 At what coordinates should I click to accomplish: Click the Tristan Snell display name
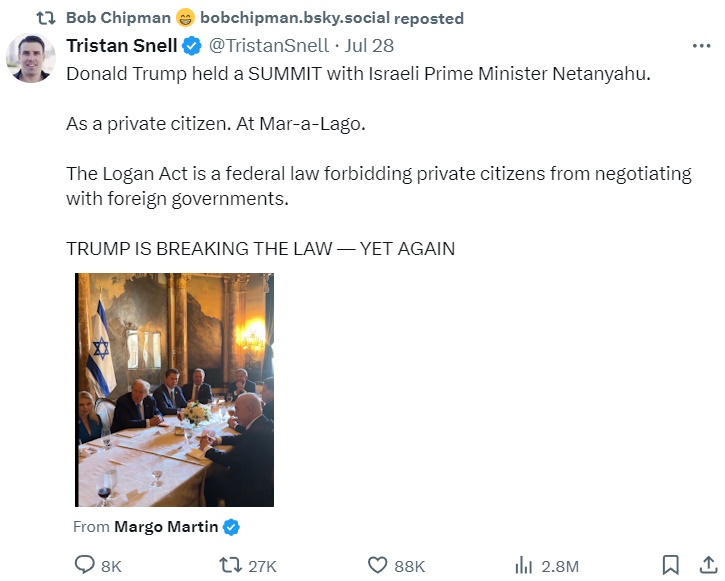(x=121, y=46)
